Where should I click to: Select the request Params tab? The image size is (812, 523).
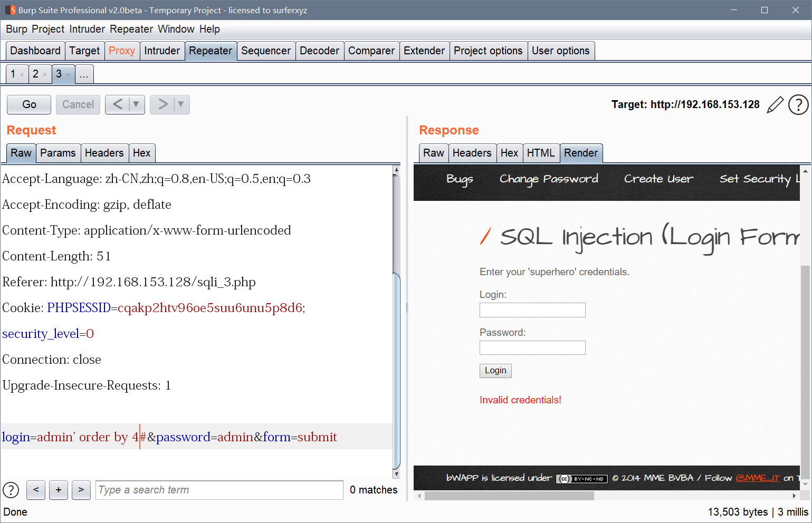point(58,153)
